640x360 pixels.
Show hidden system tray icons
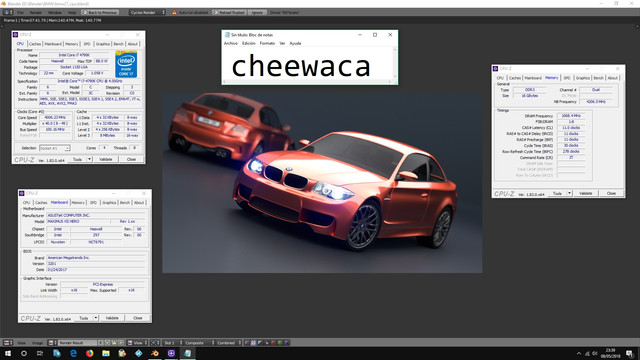(579, 353)
